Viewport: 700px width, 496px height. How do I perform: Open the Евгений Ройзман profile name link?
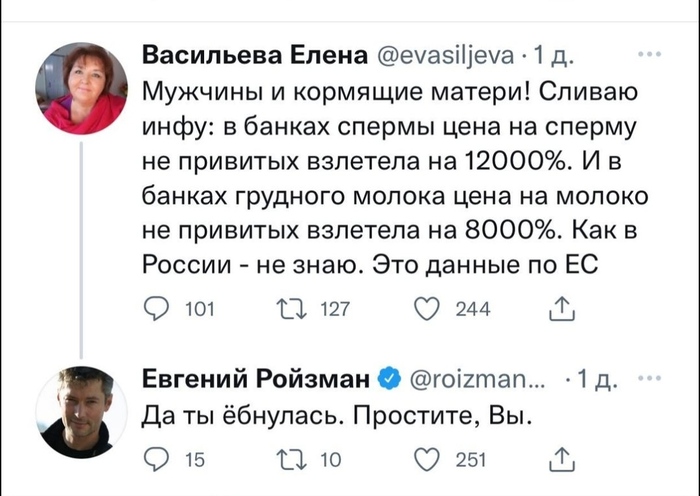pyautogui.click(x=256, y=378)
